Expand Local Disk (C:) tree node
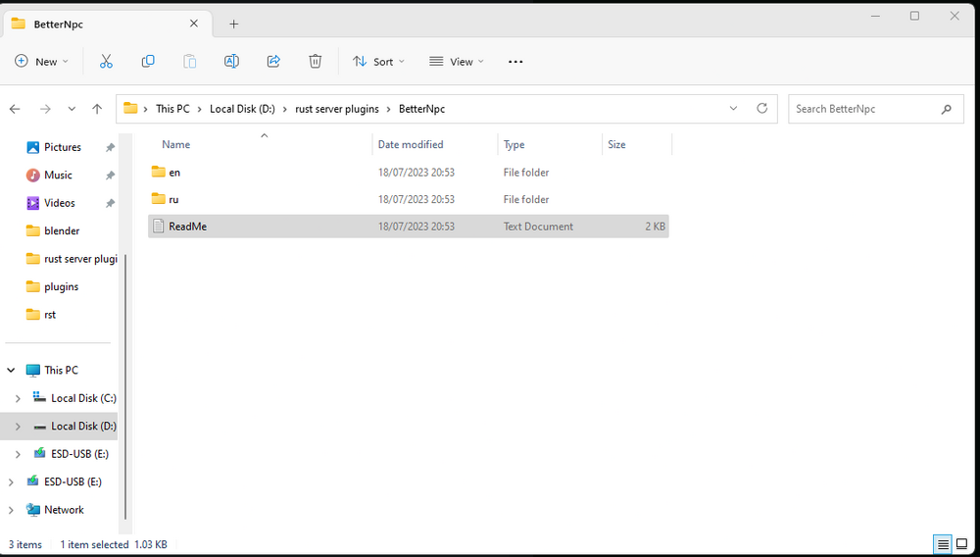This screenshot has height=557, width=980. (18, 398)
